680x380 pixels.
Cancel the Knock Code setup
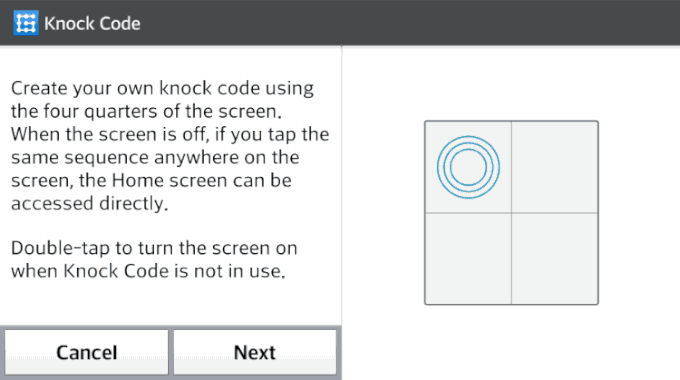87,352
